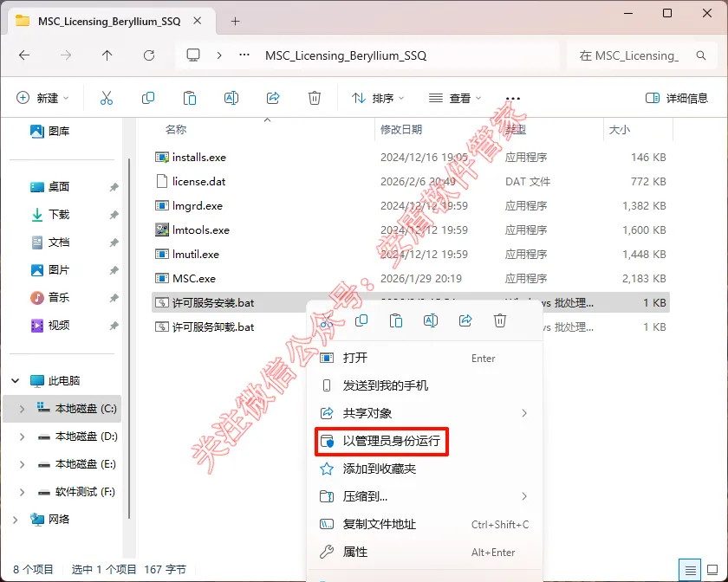Choose 发送到我的手机 in the context menu
This screenshot has height=582, width=728.
[x=425, y=385]
